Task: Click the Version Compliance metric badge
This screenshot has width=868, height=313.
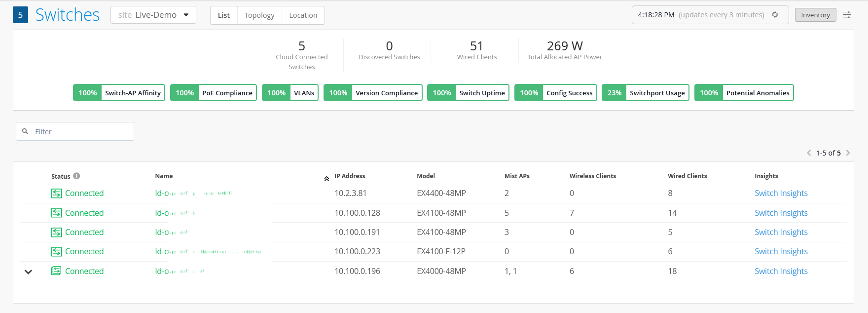Action: click(x=373, y=93)
